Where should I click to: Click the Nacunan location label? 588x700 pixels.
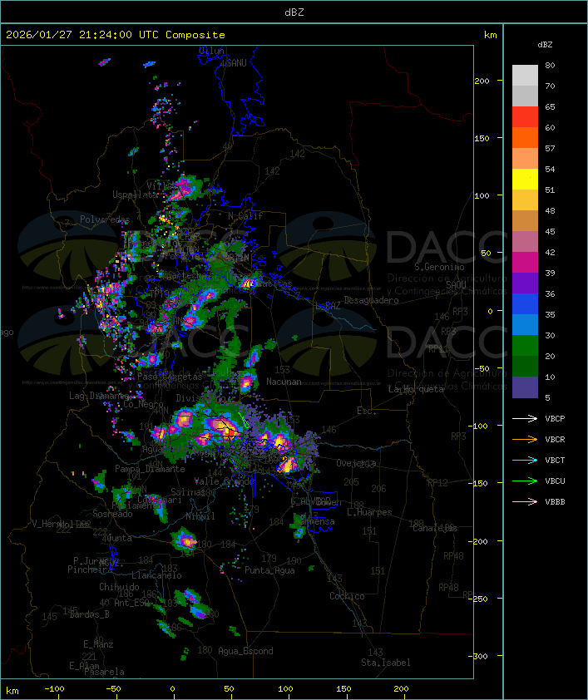(x=284, y=382)
